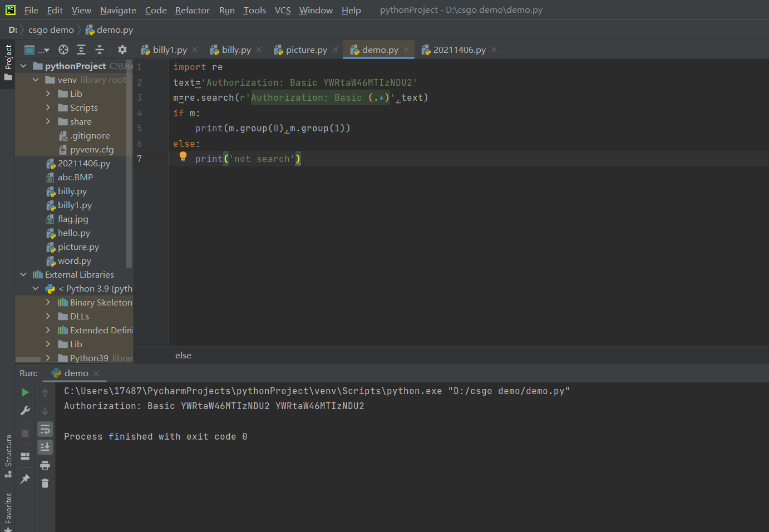Click the else breadcrumb below editor
This screenshot has width=769, height=532.
coord(183,355)
